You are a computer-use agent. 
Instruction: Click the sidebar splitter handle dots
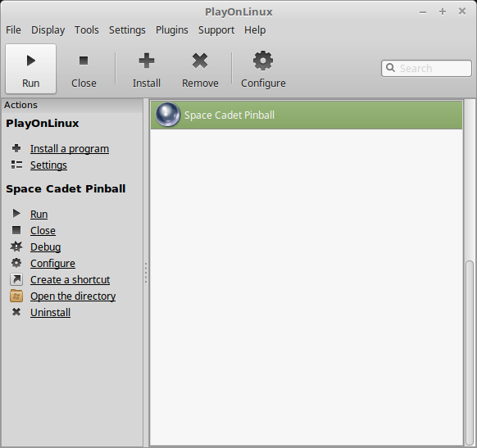coord(146,273)
